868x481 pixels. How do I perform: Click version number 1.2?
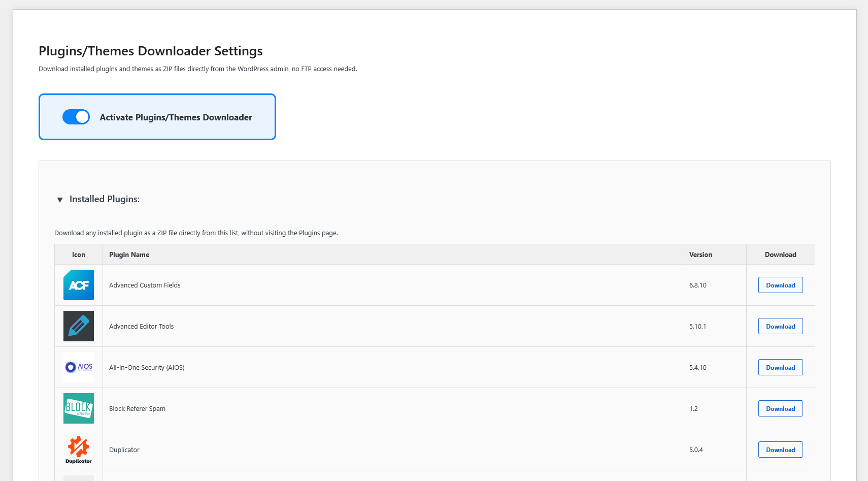(x=693, y=408)
